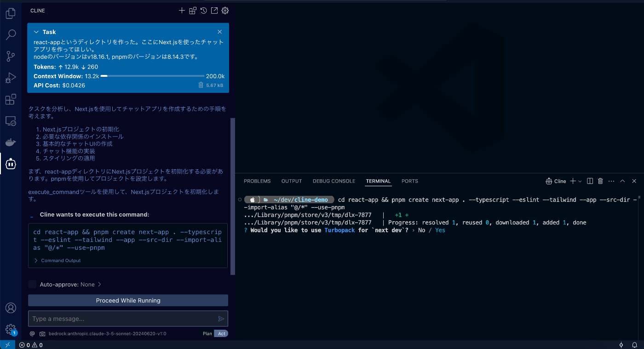Image resolution: width=644 pixels, height=349 pixels.
Task: Expand Auto-approve options arrow
Action: [99, 284]
